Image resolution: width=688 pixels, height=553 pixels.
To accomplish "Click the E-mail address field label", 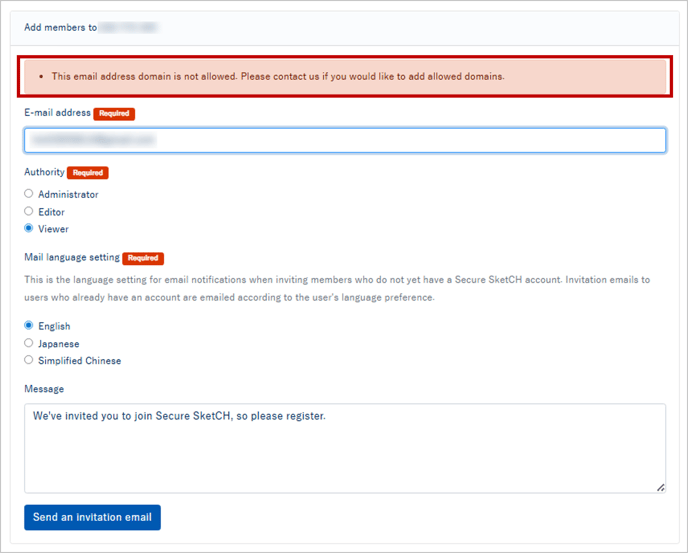I will 57,114.
